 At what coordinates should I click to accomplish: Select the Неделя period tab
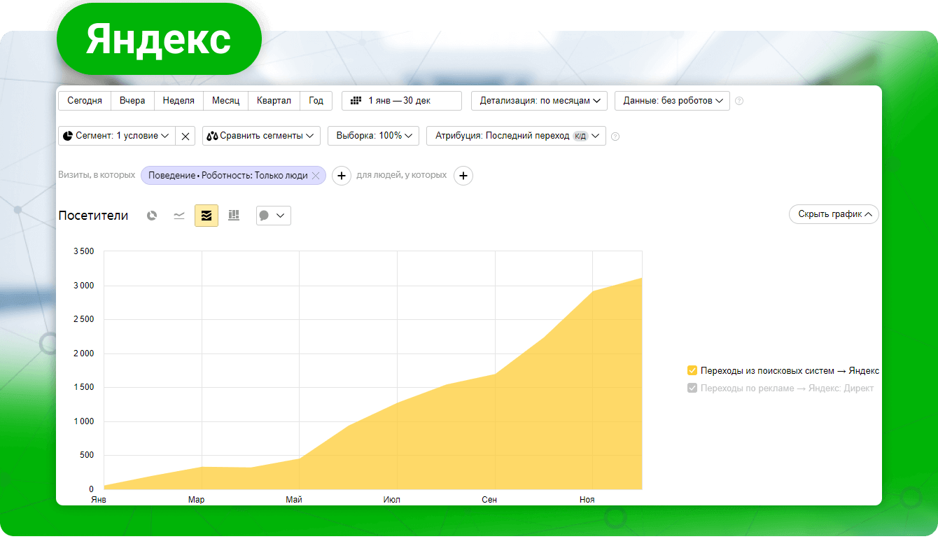pos(178,101)
